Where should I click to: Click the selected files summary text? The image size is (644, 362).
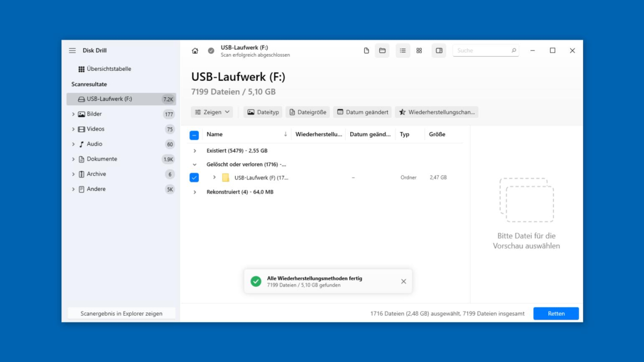pyautogui.click(x=447, y=314)
